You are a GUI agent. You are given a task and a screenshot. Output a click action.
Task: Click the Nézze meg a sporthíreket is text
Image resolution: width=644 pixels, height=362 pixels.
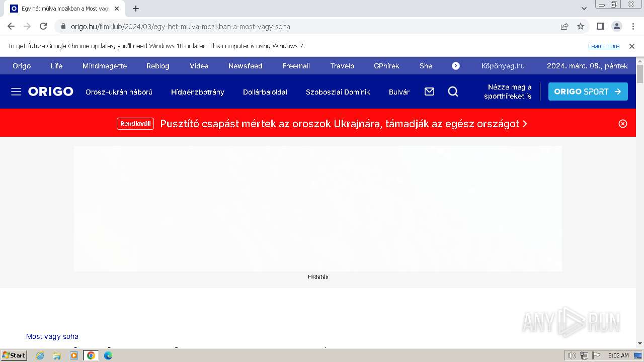tap(508, 92)
